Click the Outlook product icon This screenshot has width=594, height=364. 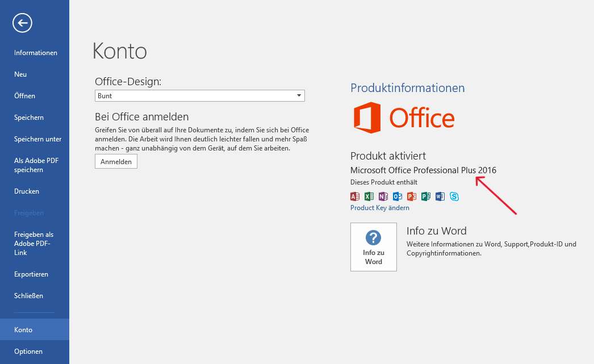pos(398,196)
